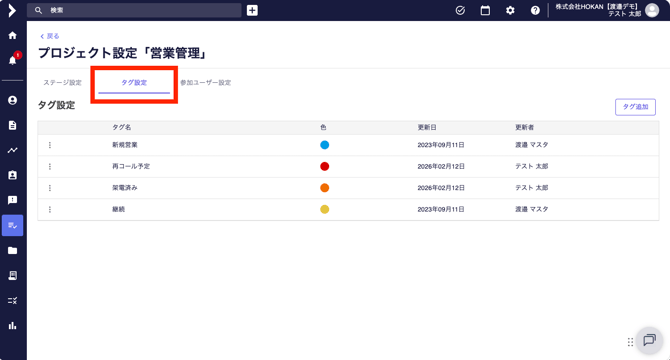Go to Home via sidebar house icon
Image resolution: width=670 pixels, height=360 pixels.
click(x=12, y=35)
